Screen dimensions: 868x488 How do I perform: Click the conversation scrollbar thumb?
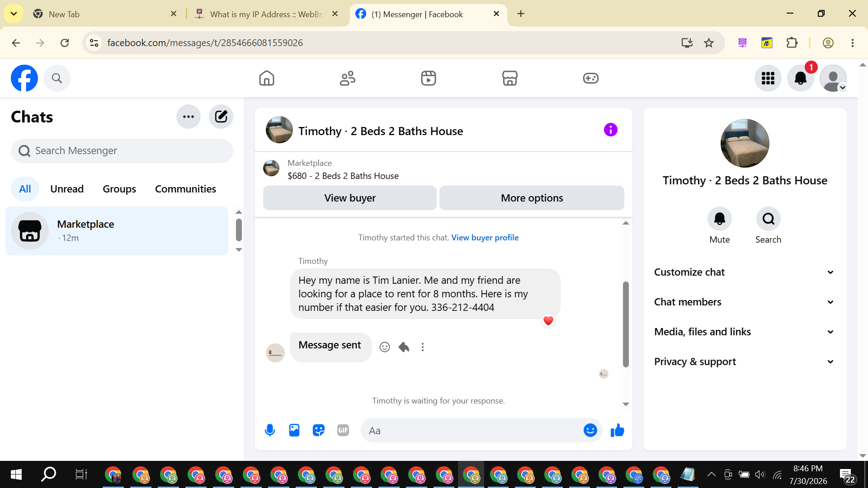(x=626, y=324)
